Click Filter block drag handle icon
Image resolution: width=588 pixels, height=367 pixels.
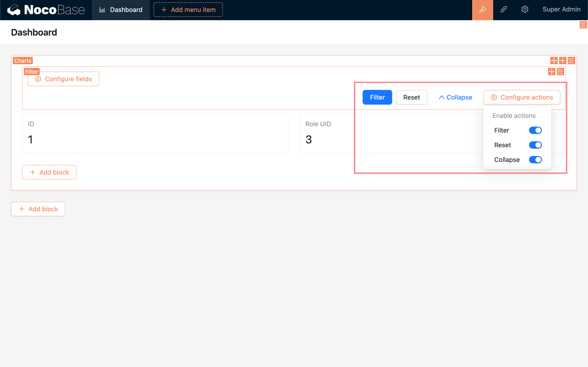pyautogui.click(x=552, y=72)
